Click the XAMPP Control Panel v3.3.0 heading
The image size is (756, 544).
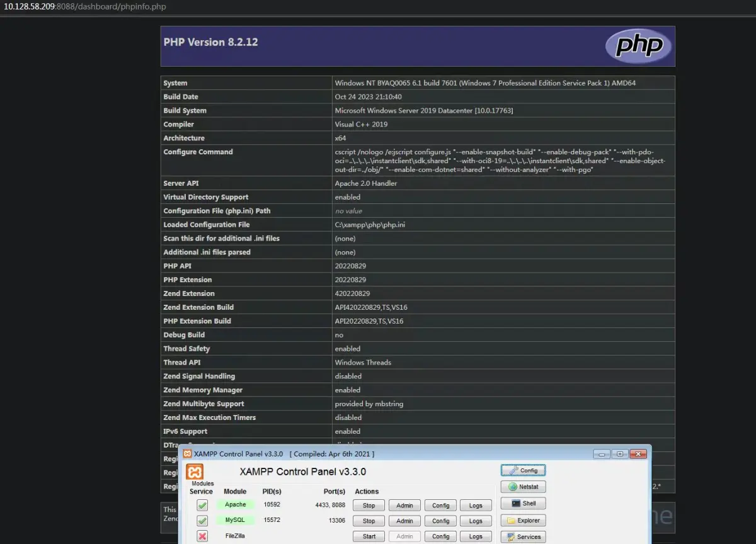coord(302,472)
